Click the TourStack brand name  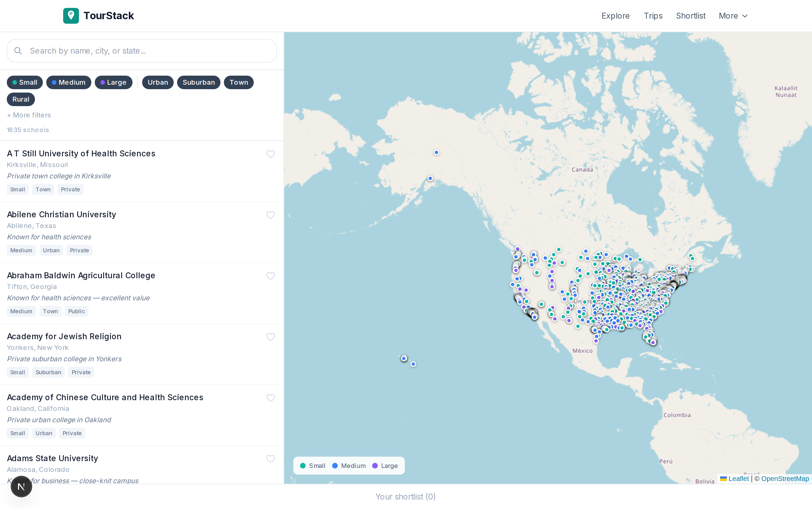pyautogui.click(x=109, y=16)
